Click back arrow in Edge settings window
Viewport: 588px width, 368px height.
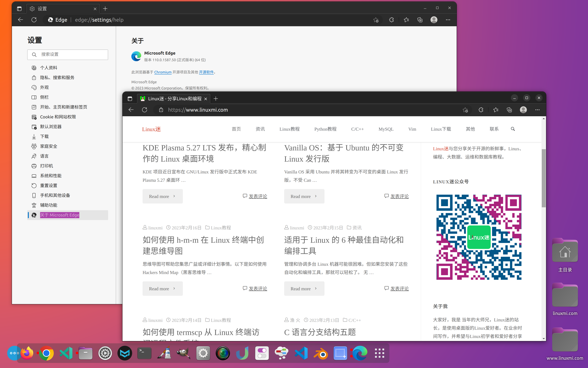pos(20,20)
